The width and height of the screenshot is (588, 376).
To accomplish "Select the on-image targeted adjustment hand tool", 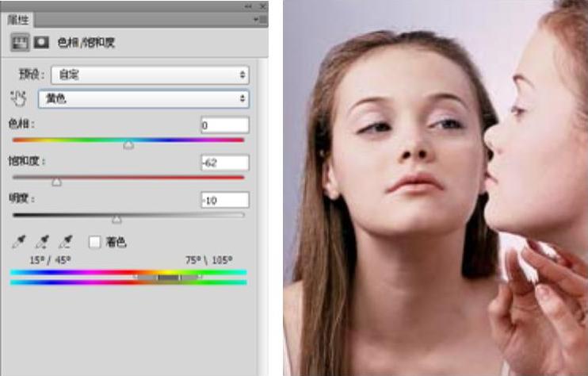I will (19, 99).
